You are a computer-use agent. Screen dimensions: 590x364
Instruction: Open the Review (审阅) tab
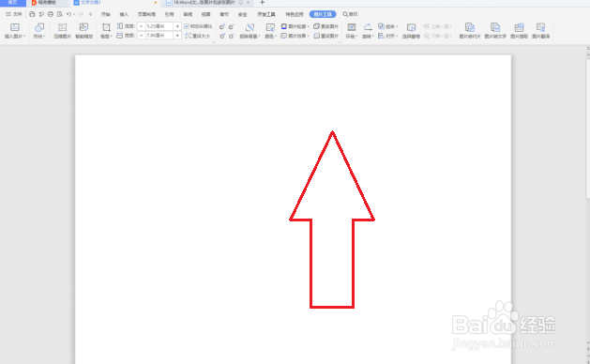[x=188, y=14]
